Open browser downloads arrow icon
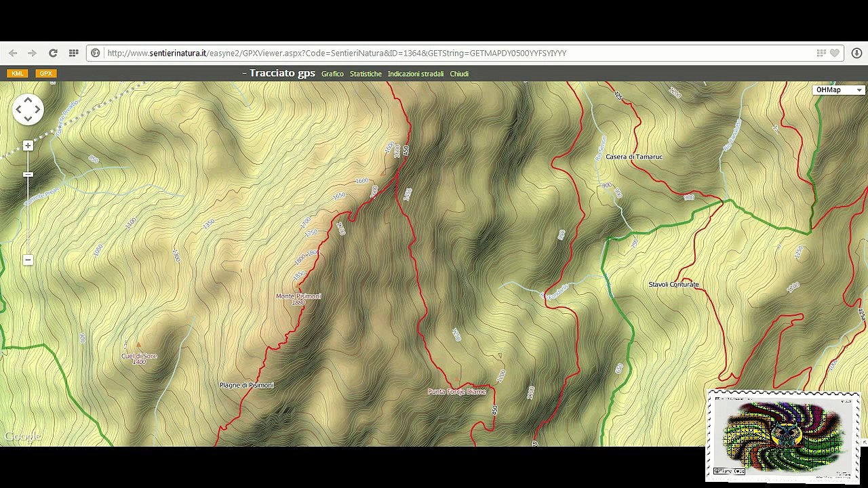 point(856,53)
